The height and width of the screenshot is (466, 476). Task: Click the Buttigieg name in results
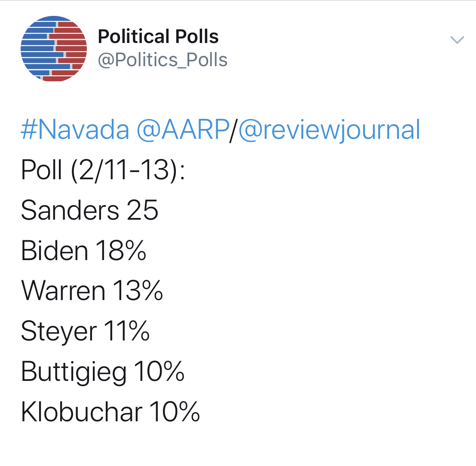[74, 371]
